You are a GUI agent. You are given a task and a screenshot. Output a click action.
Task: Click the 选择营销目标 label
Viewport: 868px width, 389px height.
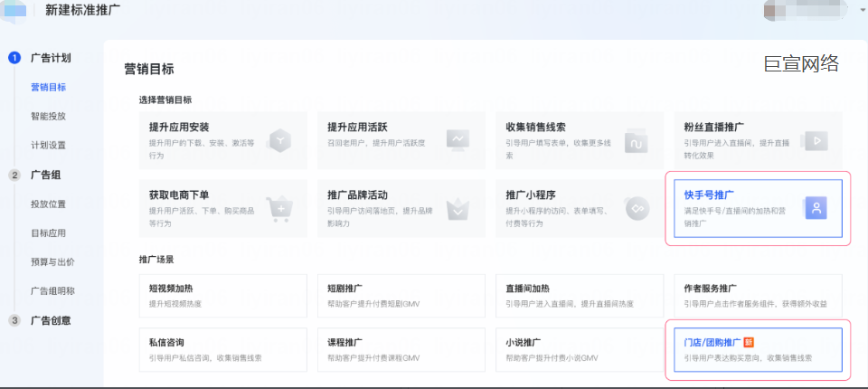click(x=165, y=100)
